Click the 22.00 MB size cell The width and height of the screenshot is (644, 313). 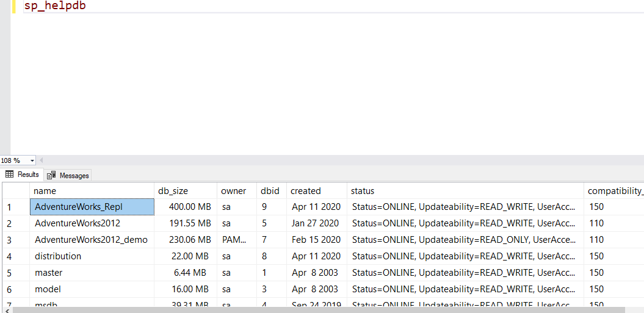click(x=186, y=256)
